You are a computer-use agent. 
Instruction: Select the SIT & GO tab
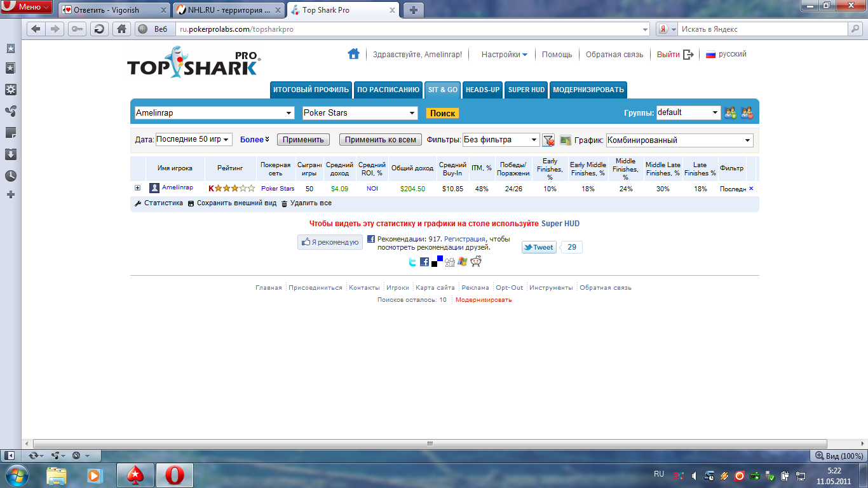(443, 90)
